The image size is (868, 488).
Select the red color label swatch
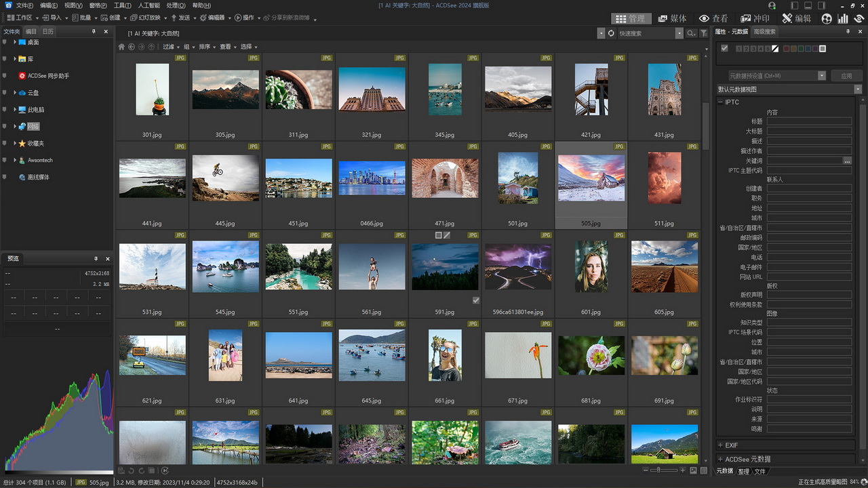(787, 49)
